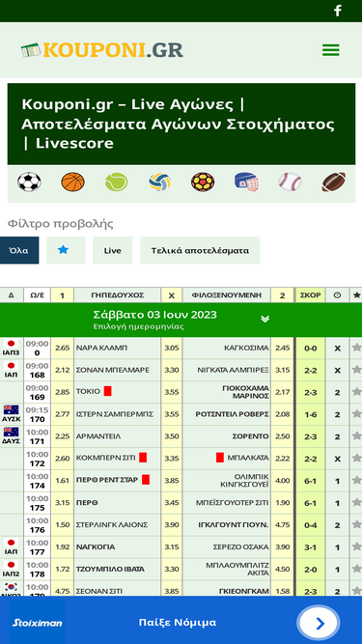
Task: Open ΣΟΡΕΝΤΟ team name
Action: coord(250,436)
